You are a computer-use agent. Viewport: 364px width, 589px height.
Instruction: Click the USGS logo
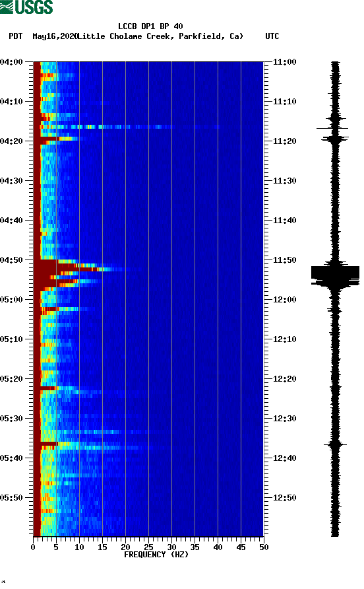(x=26, y=7)
